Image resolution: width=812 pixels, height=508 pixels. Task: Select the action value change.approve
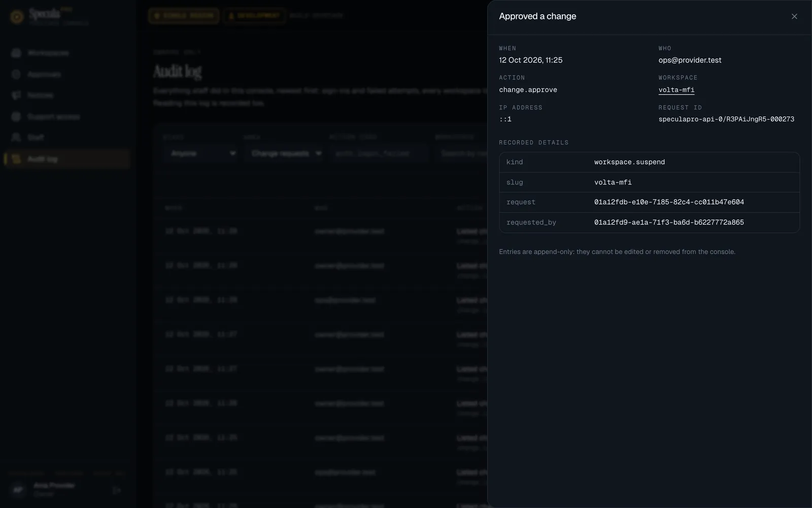click(x=528, y=90)
